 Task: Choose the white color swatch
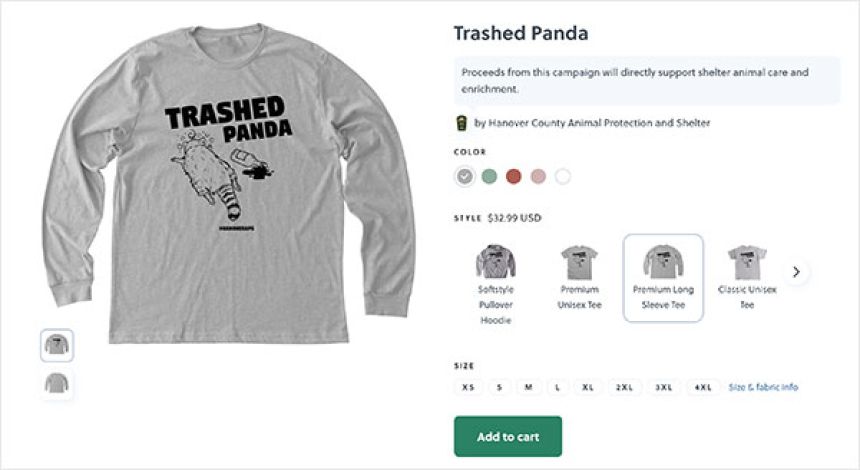coord(563,177)
